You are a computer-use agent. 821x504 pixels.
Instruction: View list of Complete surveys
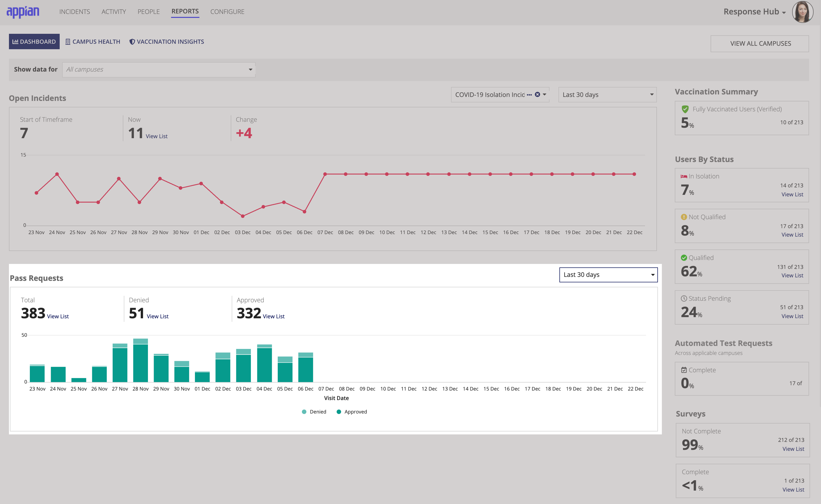793,490
